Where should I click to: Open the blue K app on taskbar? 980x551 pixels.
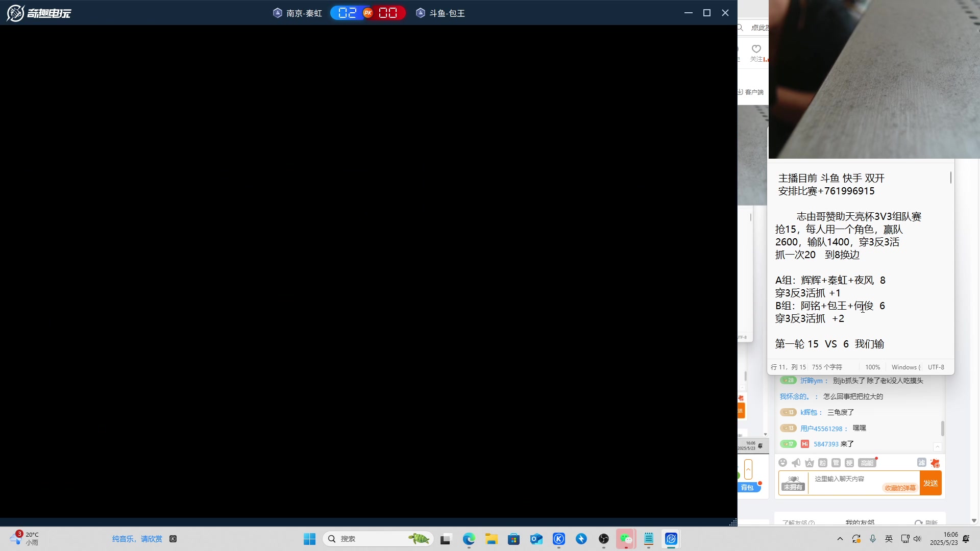(x=559, y=539)
